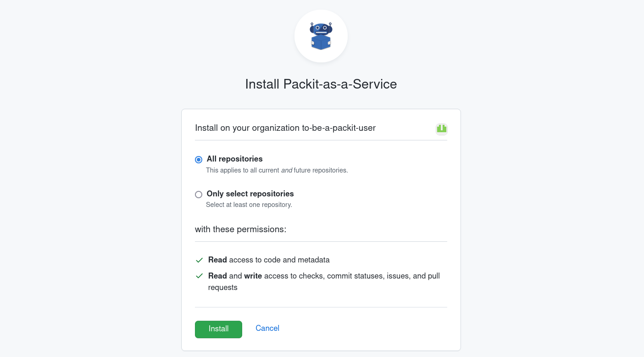The height and width of the screenshot is (357, 644).
Task: Click the "Install Packit-as-a-Service" page title
Action: point(321,84)
